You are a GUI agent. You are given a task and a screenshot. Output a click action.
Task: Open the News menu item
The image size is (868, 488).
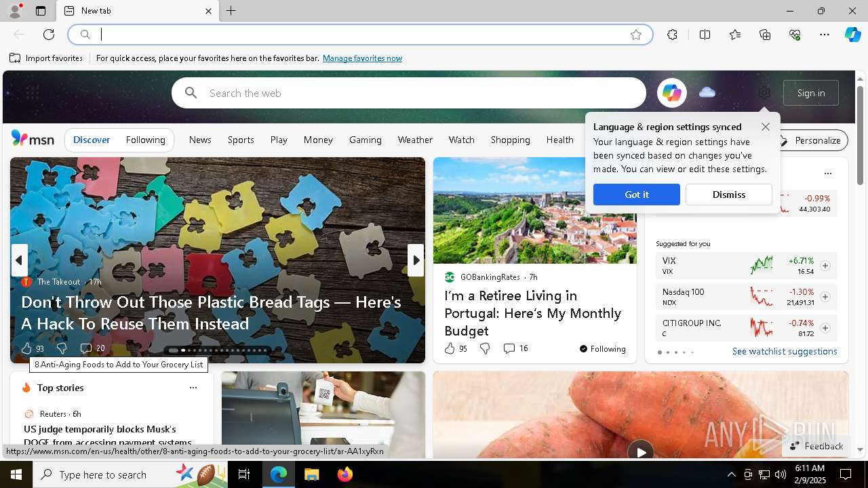pos(200,140)
